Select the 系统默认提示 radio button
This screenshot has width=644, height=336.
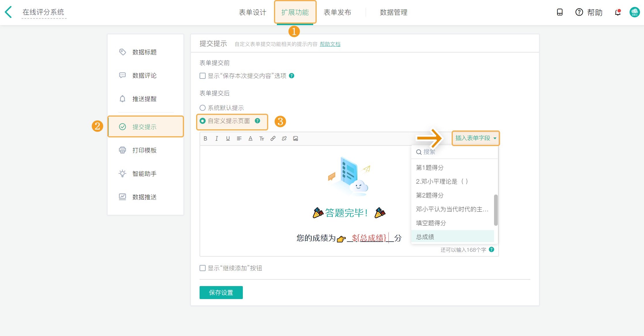point(203,108)
